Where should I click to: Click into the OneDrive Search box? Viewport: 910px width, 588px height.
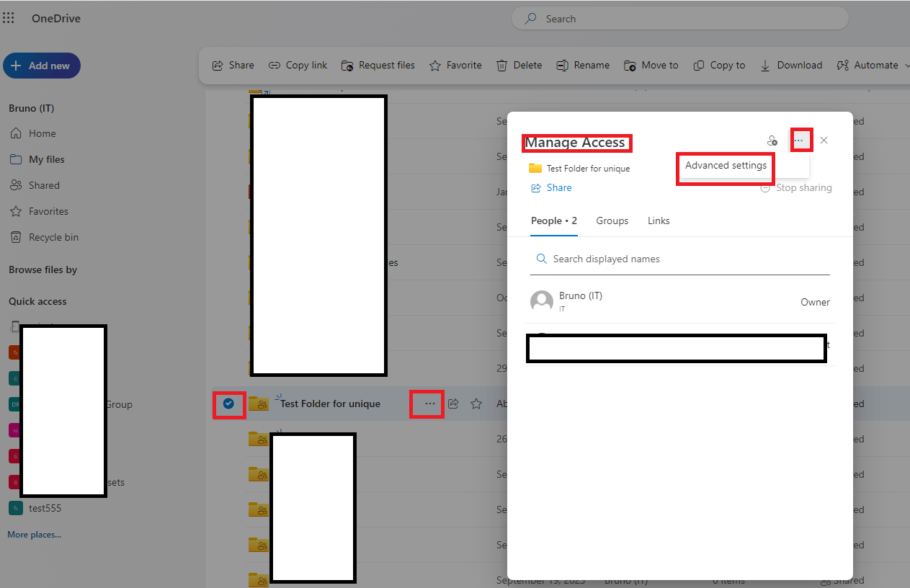coord(679,19)
